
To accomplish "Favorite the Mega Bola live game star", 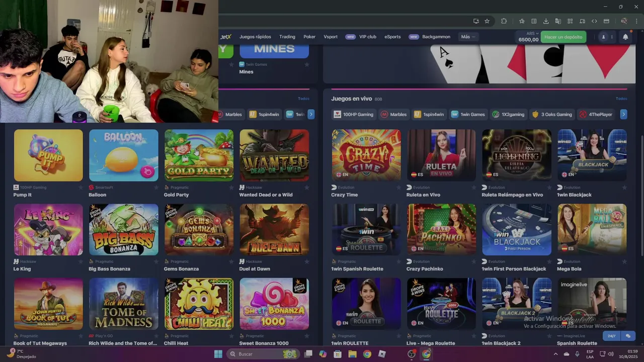I will [x=624, y=261].
